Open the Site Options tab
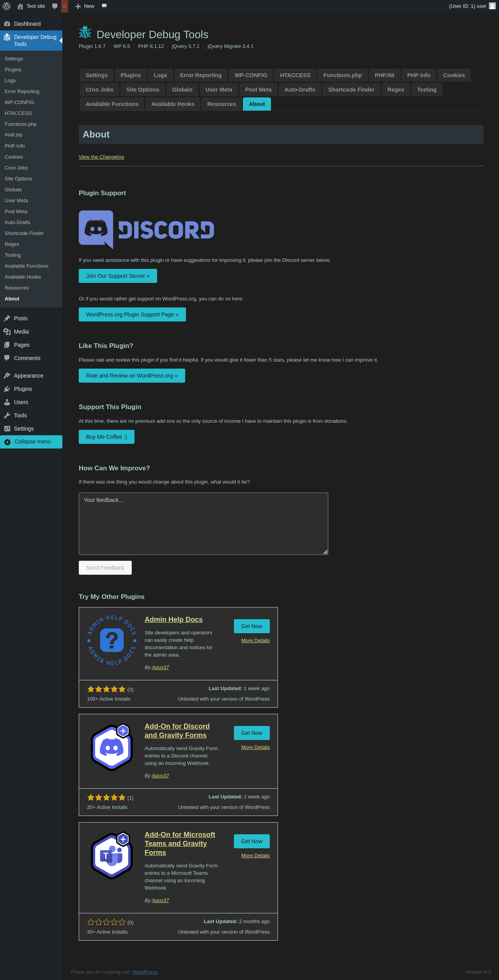Image resolution: width=499 pixels, height=980 pixels. click(x=143, y=90)
